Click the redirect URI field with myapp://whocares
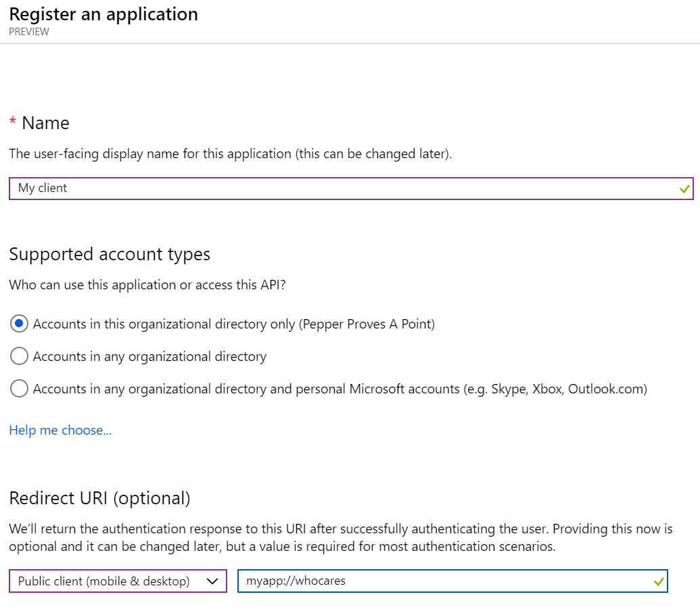700x607 pixels. [x=452, y=581]
